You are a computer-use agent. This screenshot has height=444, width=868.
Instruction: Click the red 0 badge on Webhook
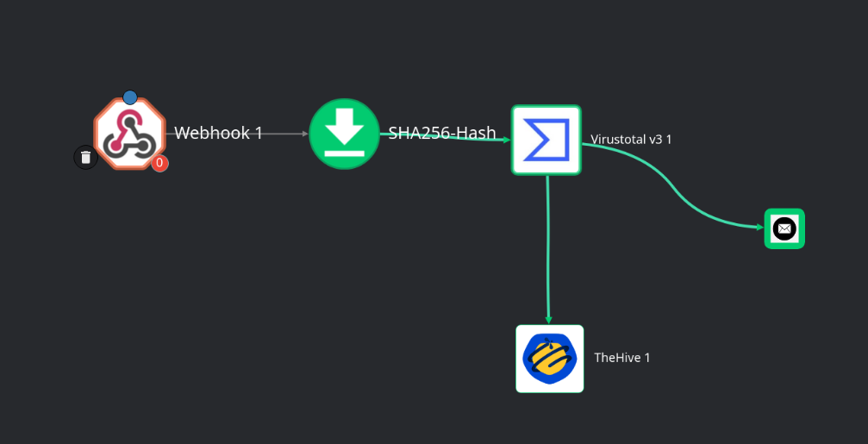159,163
